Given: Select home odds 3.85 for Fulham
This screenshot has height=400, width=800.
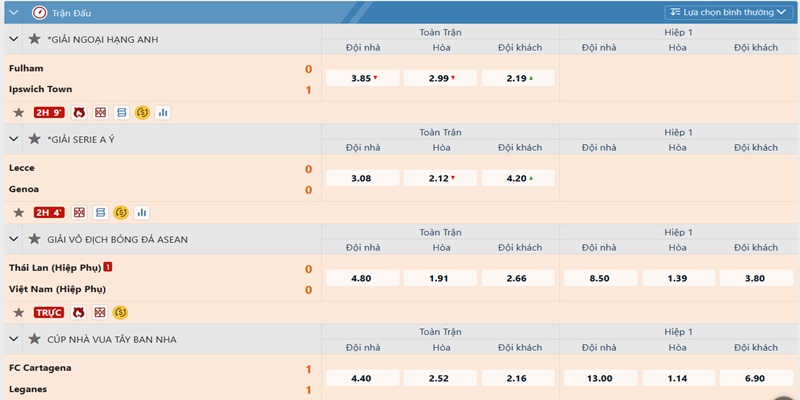Looking at the screenshot, I should [364, 78].
